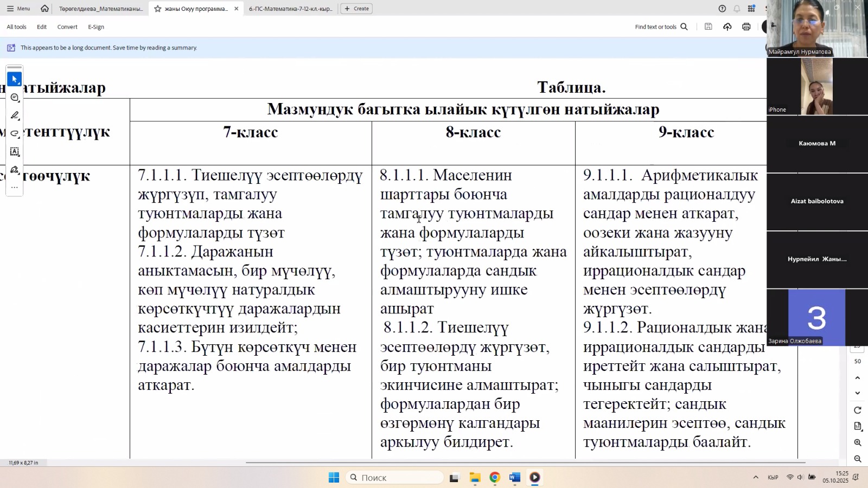Select the Add text box tool
The width and height of the screenshot is (868, 488).
pyautogui.click(x=15, y=152)
